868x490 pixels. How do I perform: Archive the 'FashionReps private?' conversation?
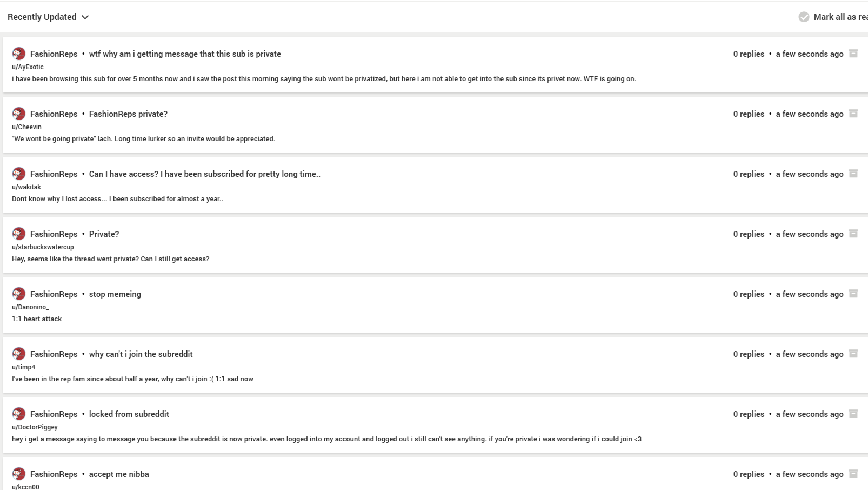pos(853,114)
